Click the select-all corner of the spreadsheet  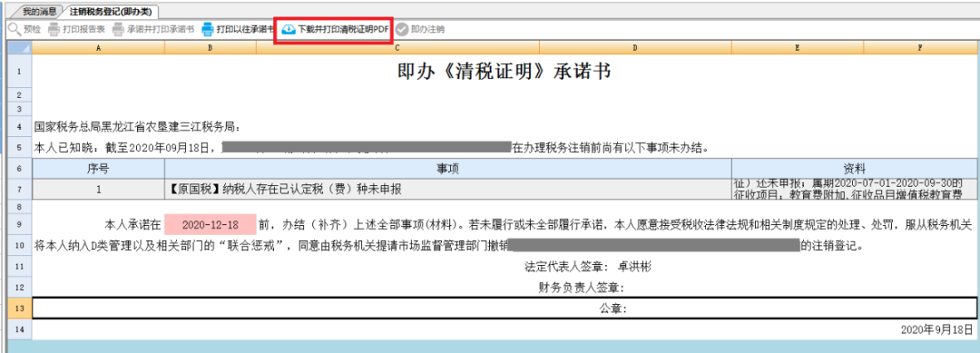click(x=19, y=48)
